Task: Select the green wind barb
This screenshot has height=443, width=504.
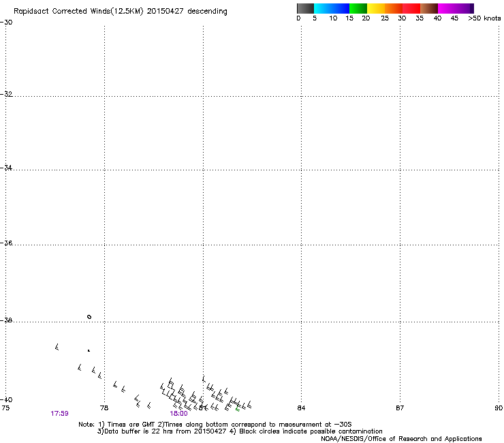Action: click(x=238, y=409)
